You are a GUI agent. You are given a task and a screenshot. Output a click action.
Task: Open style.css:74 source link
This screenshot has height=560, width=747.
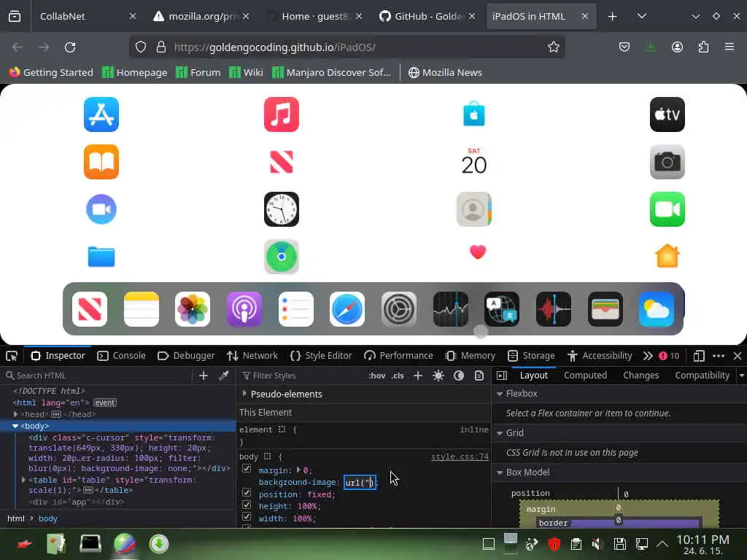460,456
